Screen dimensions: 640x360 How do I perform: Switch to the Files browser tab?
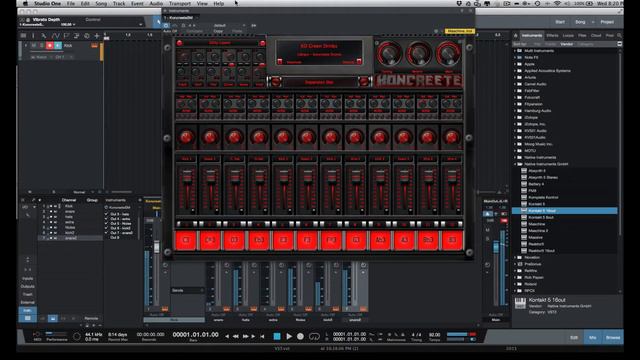click(x=582, y=36)
